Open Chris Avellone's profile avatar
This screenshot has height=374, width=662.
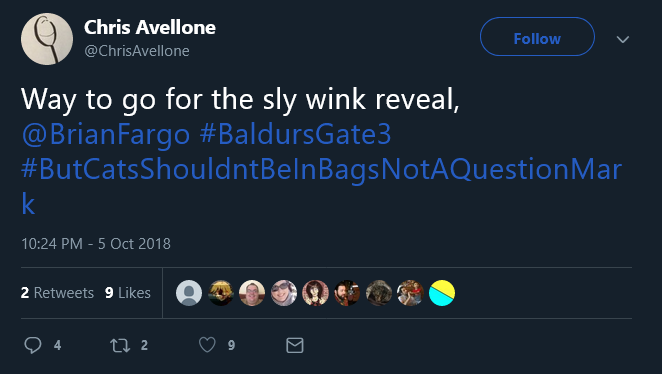47,39
